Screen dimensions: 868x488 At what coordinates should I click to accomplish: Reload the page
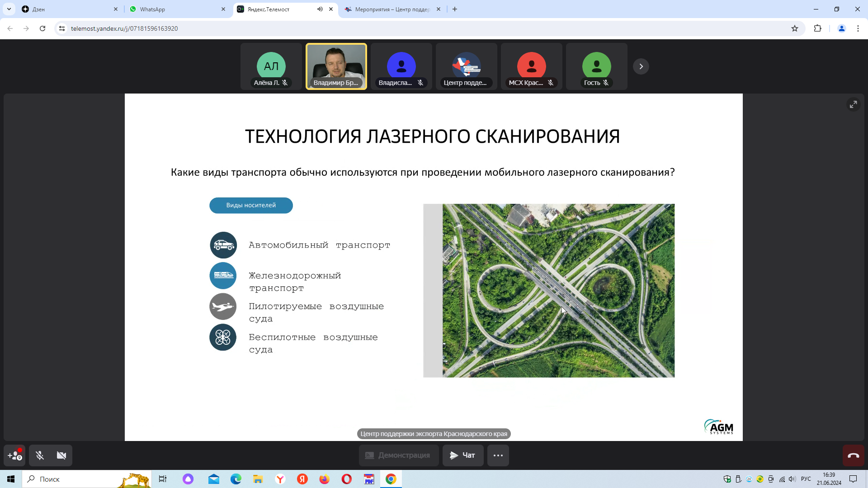coord(42,28)
